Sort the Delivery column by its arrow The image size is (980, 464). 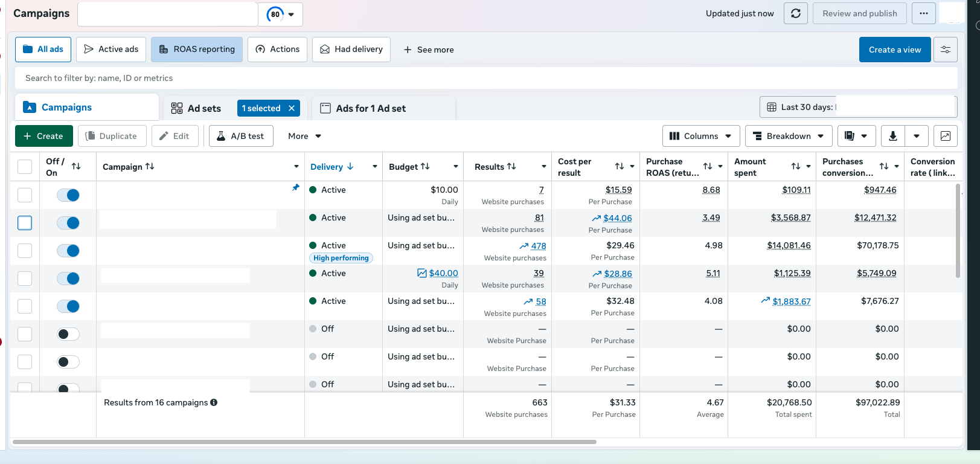350,166
